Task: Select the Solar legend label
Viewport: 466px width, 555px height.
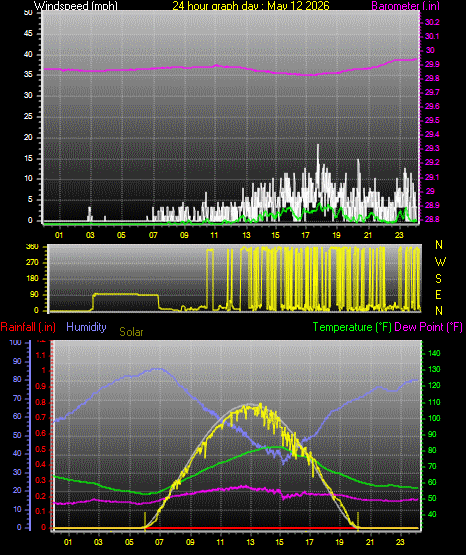Action: [x=131, y=332]
